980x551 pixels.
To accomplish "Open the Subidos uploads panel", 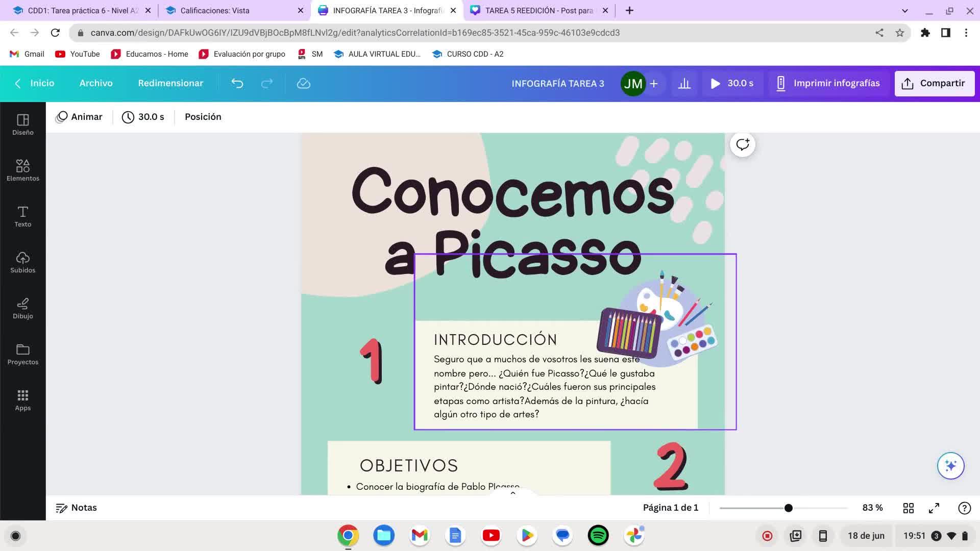I will (23, 262).
